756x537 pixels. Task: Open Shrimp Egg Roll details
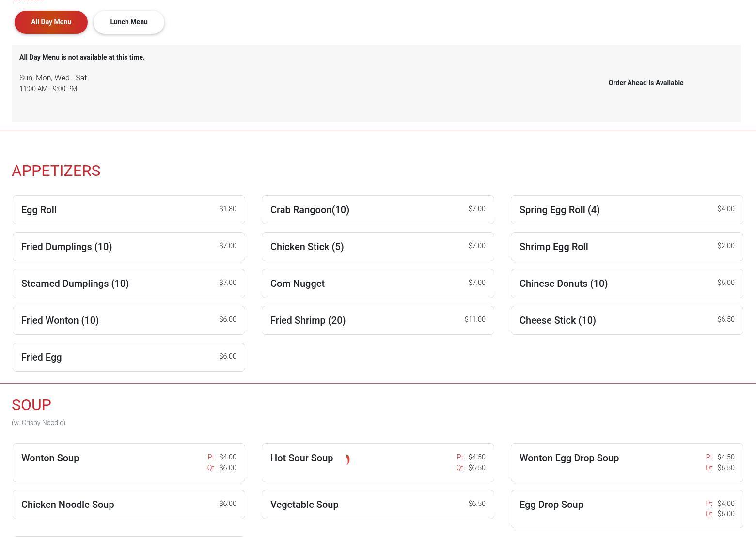627,247
